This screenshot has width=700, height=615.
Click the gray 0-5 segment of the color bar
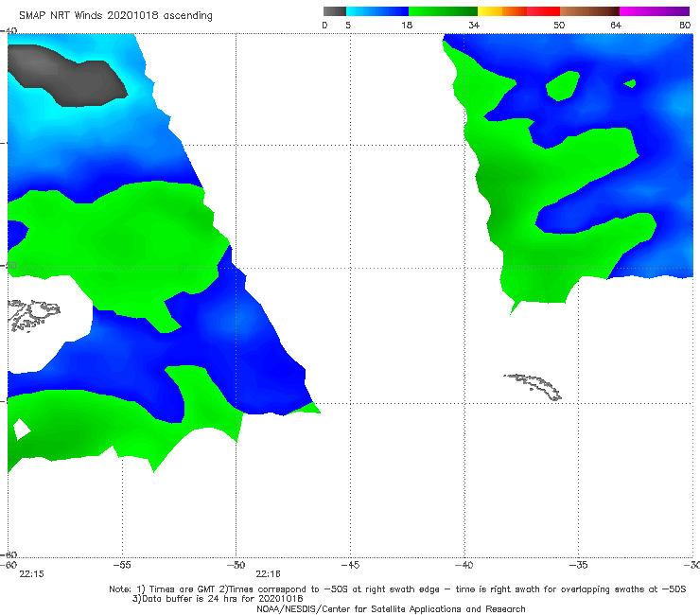click(334, 11)
